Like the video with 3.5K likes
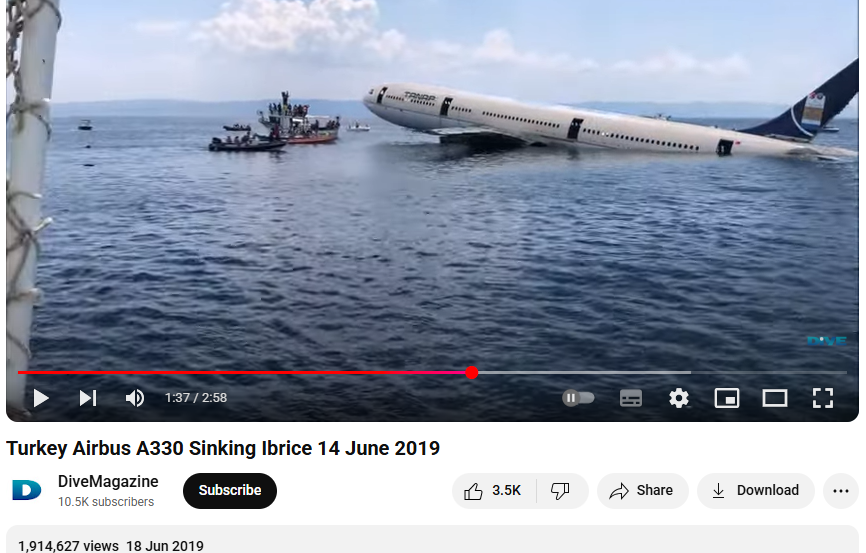Viewport: 866px width, 553px height. coord(494,491)
